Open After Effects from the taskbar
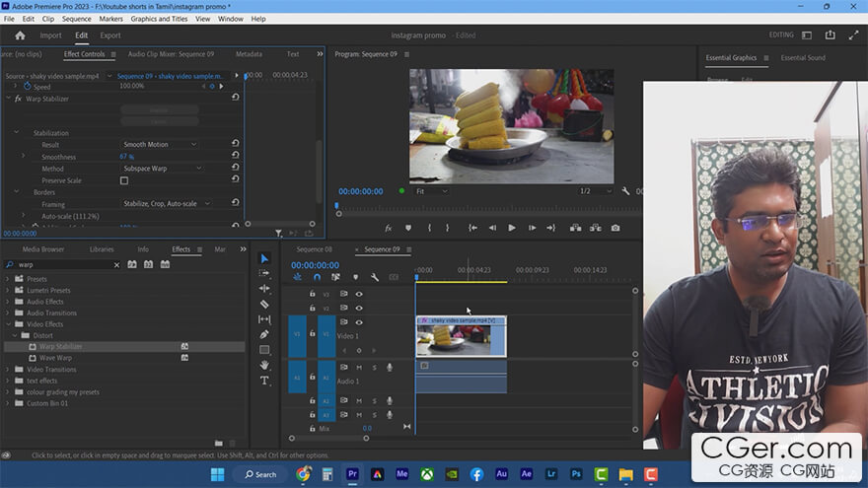The height and width of the screenshot is (488, 868). [526, 474]
